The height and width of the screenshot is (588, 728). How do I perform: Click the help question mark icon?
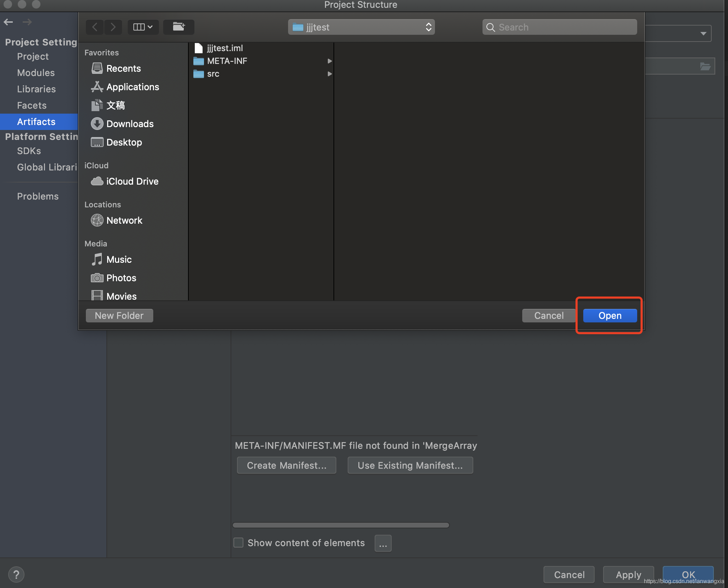16,575
